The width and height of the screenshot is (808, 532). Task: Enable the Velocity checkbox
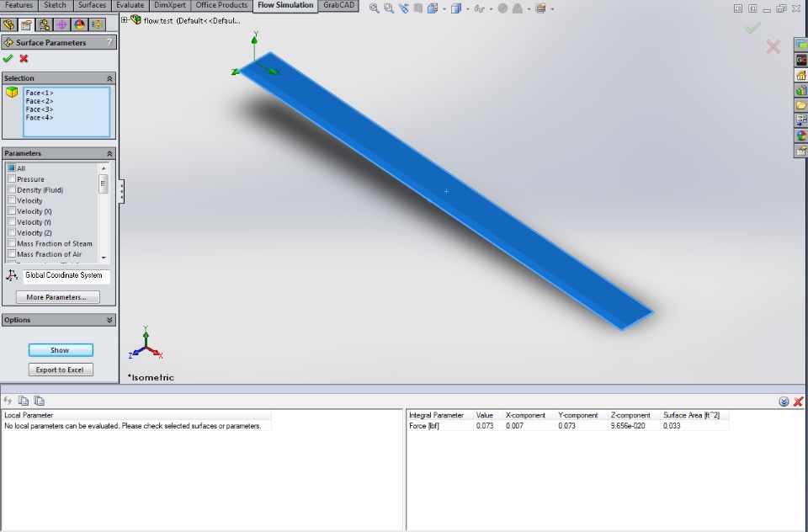[11, 200]
